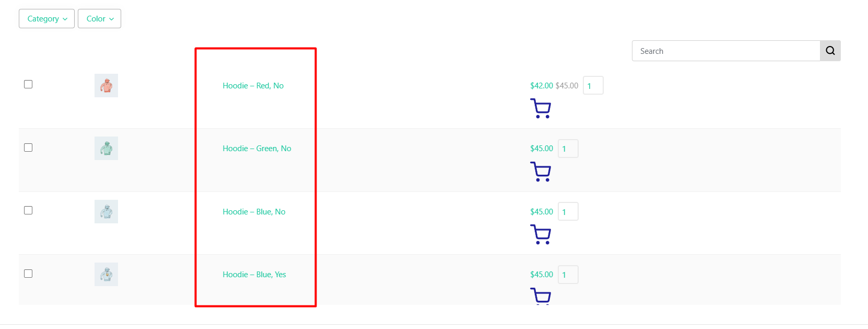The height and width of the screenshot is (329, 868).
Task: Select the Hoodie Green row checkbox
Action: (x=28, y=148)
